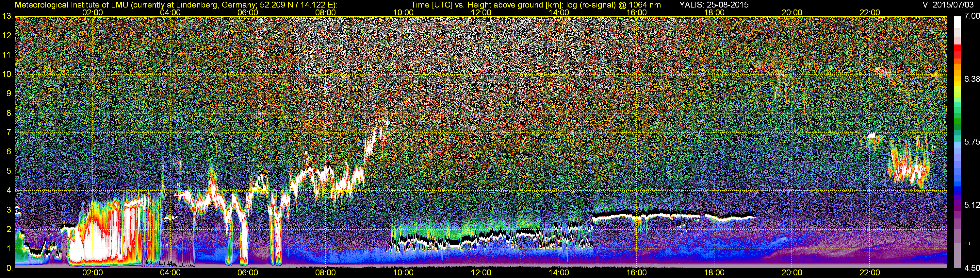Click the color scale value '6.38'
Image resolution: width=980 pixels, height=278 pixels.
(x=972, y=79)
